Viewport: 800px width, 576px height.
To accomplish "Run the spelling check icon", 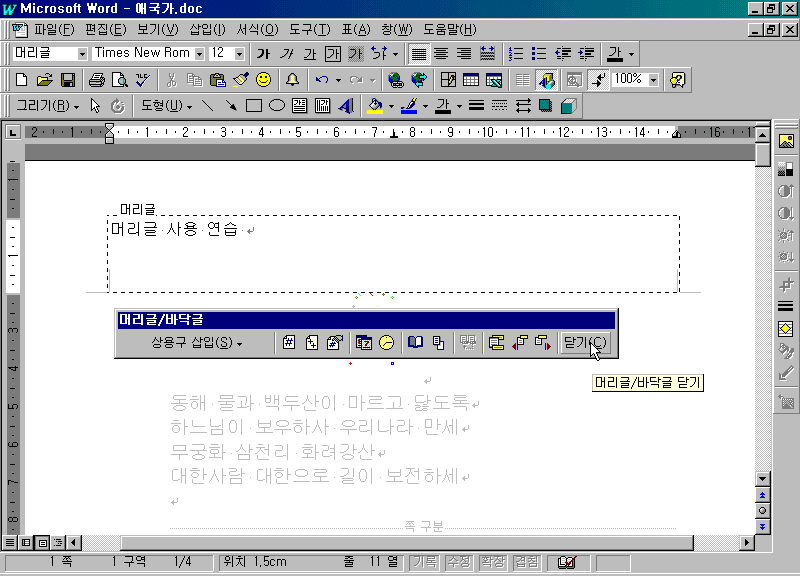I will pyautogui.click(x=143, y=80).
